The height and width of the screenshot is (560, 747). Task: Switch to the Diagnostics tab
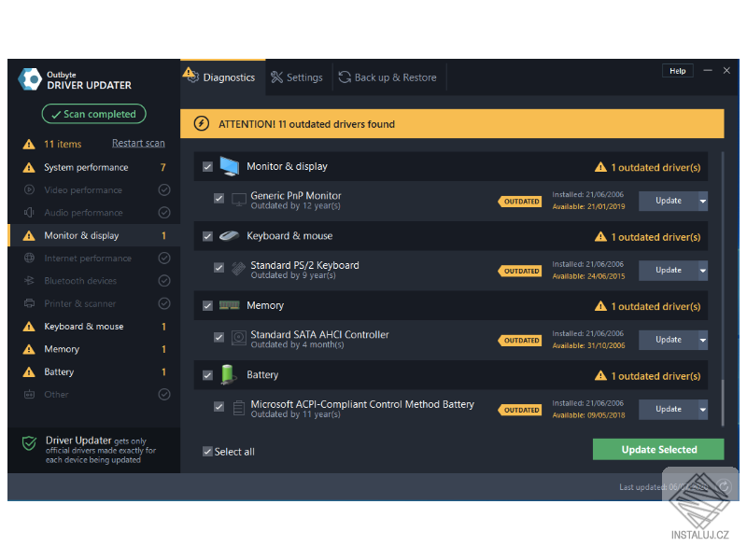tap(222, 77)
